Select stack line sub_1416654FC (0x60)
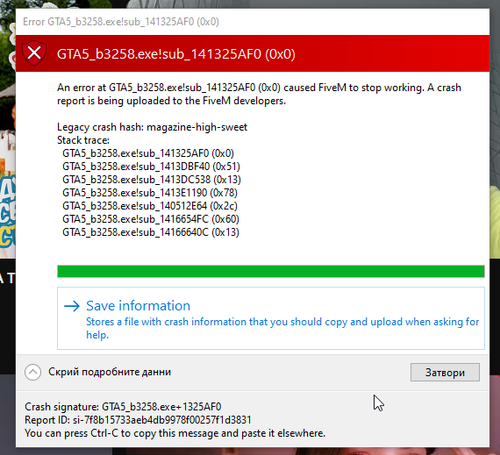 151,219
